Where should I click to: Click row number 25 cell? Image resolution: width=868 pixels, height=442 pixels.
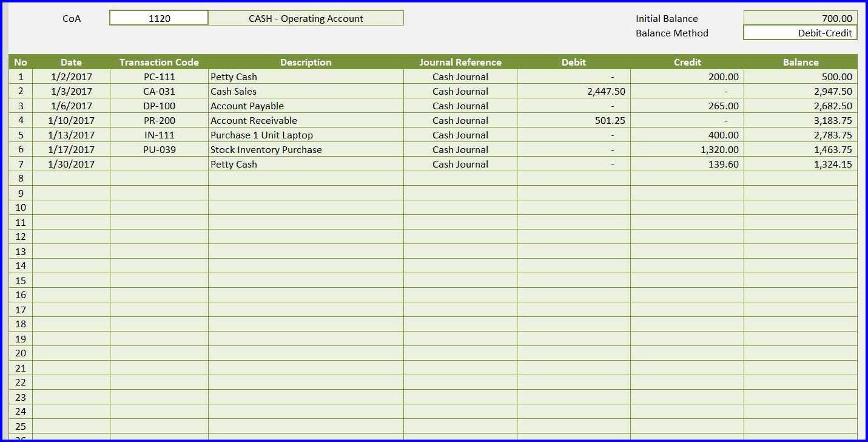click(21, 426)
